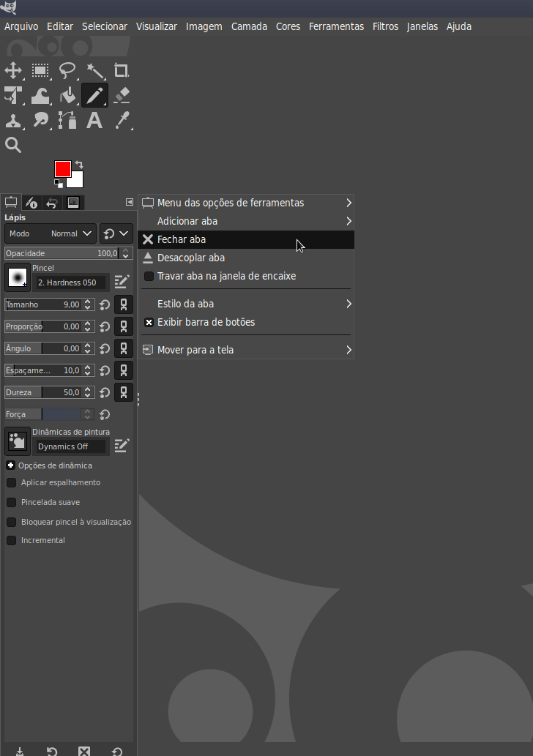Select the Warp Transform tool
Image resolution: width=533 pixels, height=756 pixels.
[x=40, y=95]
